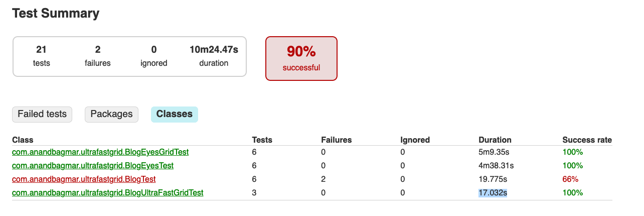Select the Classes tab

point(175,114)
